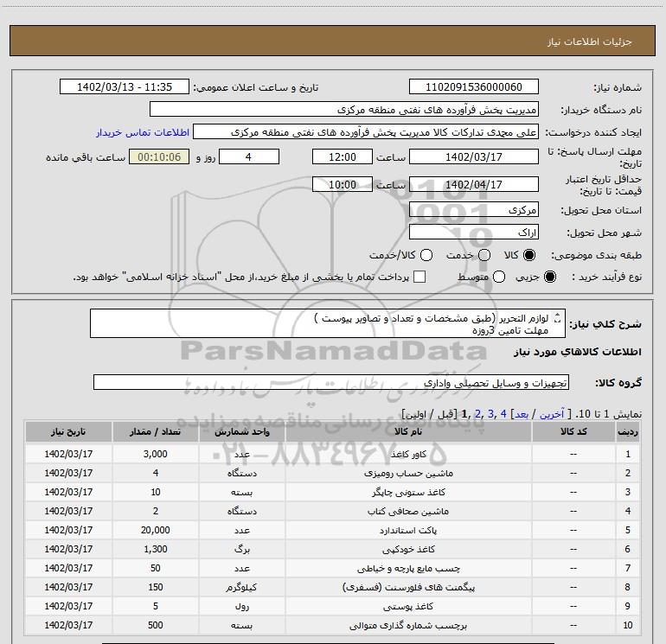Click the رول unit cell

[x=242, y=606]
